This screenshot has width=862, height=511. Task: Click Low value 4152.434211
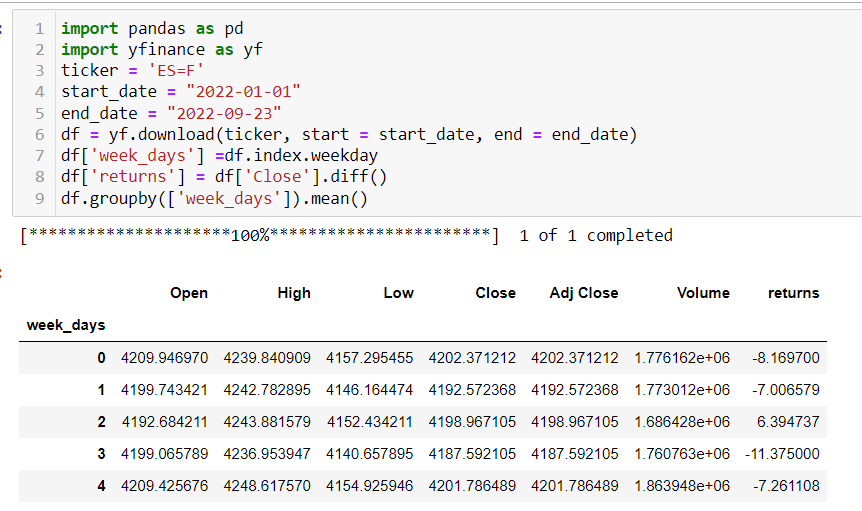[x=369, y=422]
